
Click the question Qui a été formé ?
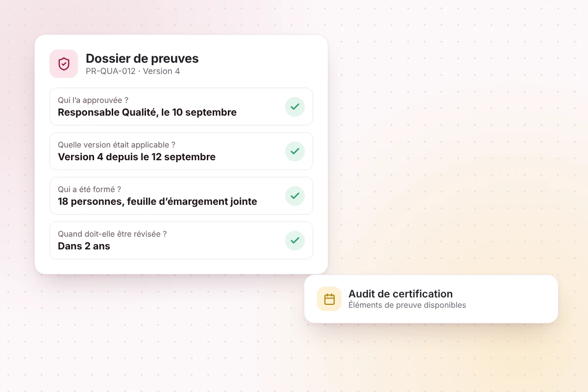click(89, 189)
